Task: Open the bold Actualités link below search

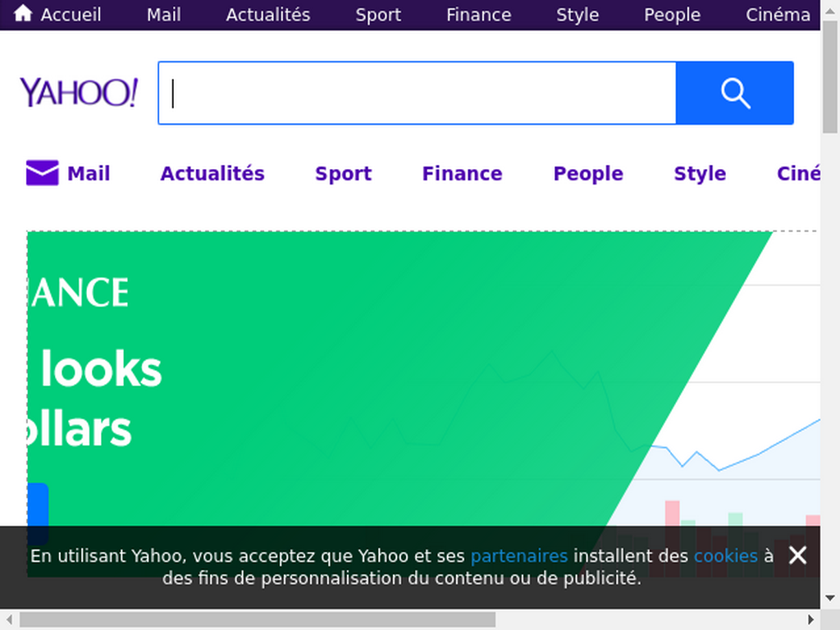Action: tap(212, 173)
